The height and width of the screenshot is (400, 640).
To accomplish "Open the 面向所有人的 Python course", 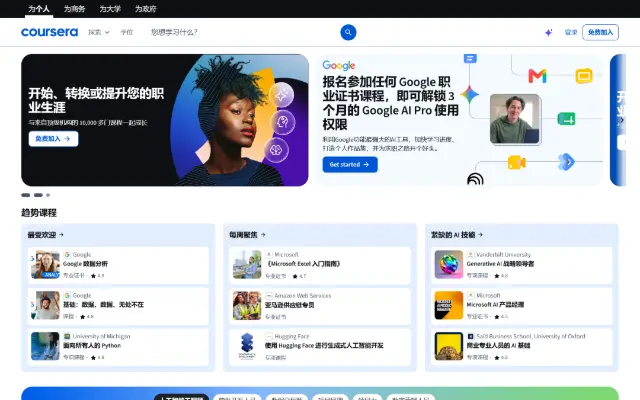I will [x=92, y=345].
